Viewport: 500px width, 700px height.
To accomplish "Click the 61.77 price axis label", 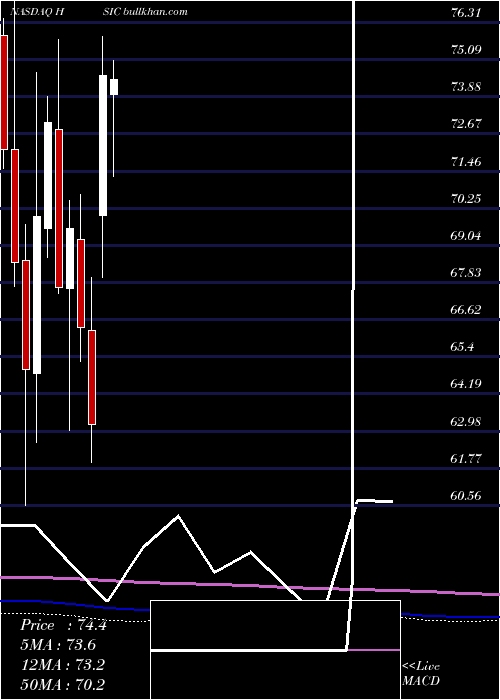I will coord(466,458).
